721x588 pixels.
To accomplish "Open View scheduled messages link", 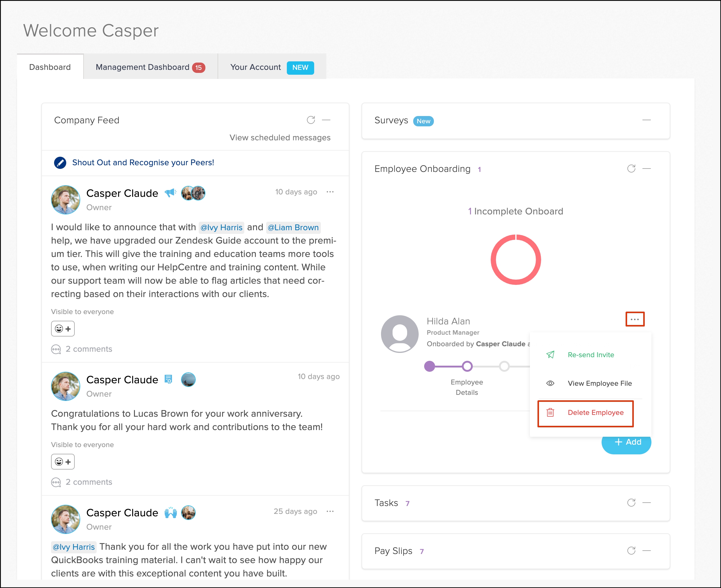I will pos(280,138).
